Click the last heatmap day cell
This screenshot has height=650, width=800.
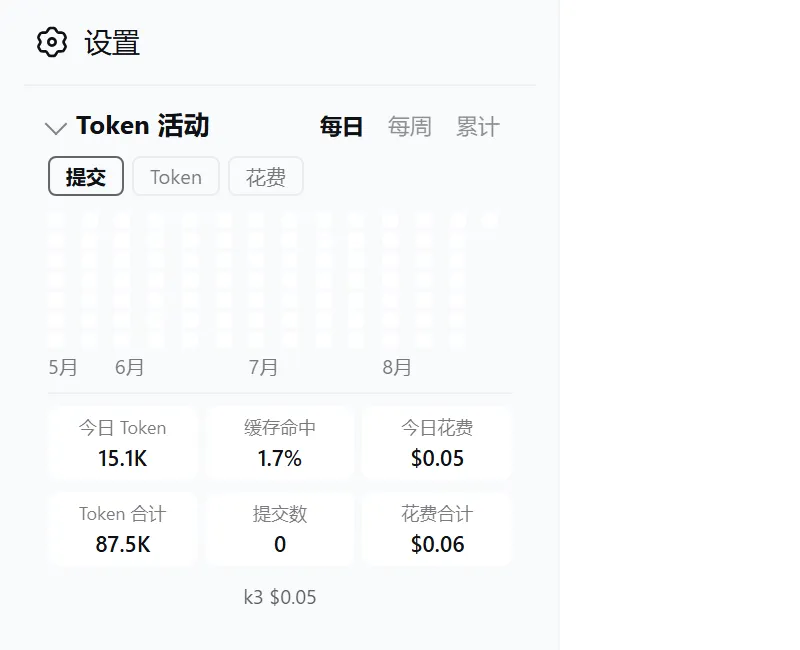coord(490,221)
